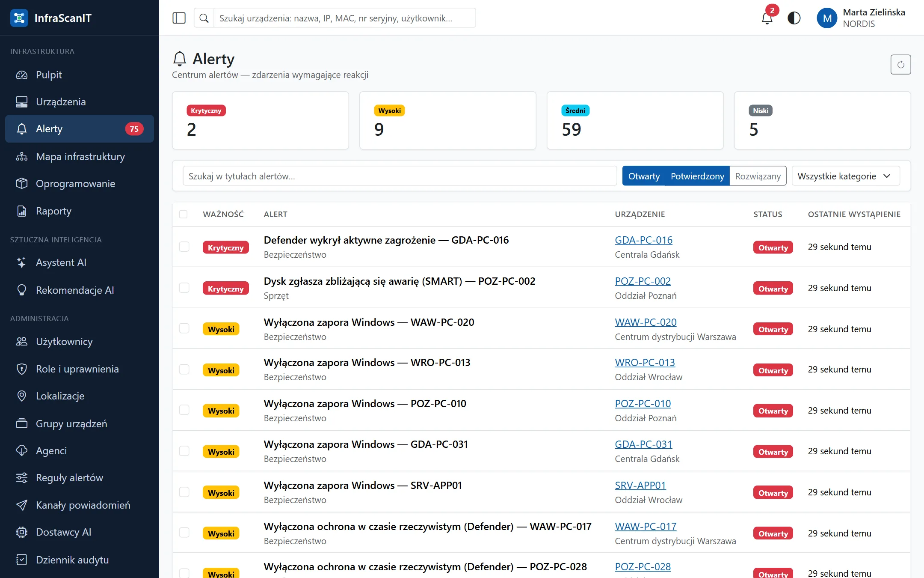The image size is (924, 578).
Task: Go to Dziennik audytu in sidebar
Action: pos(80,560)
